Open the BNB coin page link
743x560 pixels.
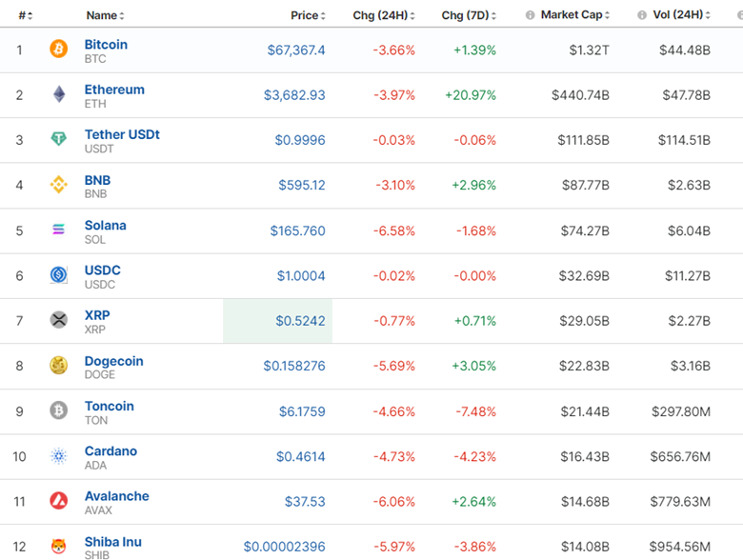point(97,180)
